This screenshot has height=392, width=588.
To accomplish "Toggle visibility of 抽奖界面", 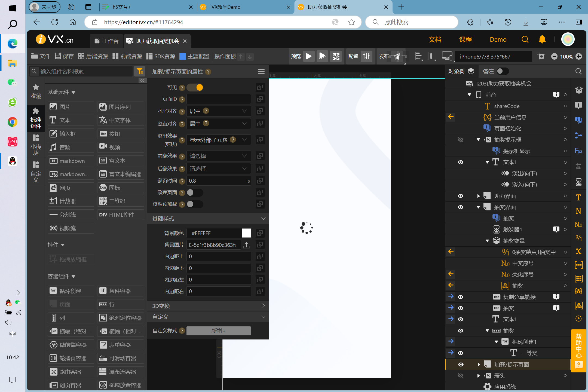I will (x=461, y=207).
